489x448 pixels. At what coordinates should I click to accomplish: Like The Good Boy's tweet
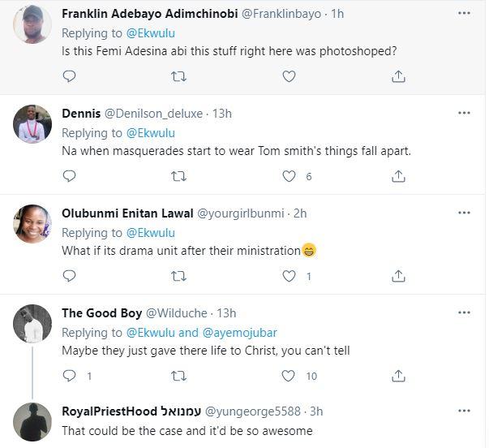click(x=289, y=376)
